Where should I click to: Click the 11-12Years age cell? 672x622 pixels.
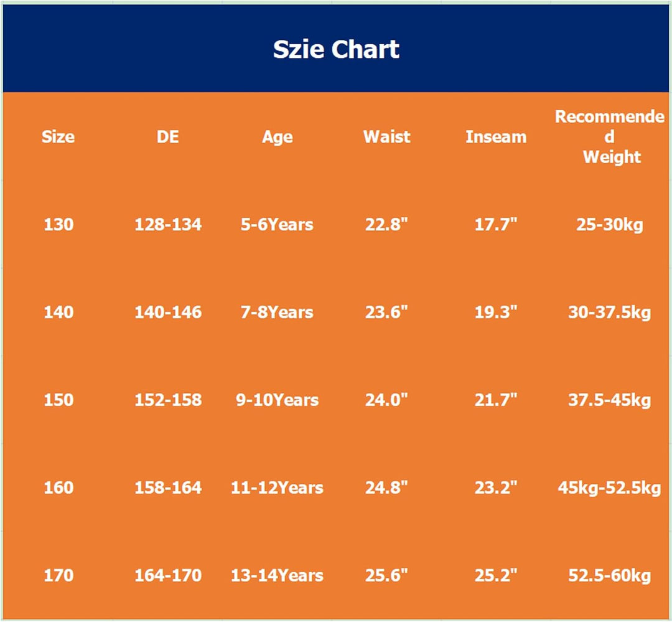278,488
